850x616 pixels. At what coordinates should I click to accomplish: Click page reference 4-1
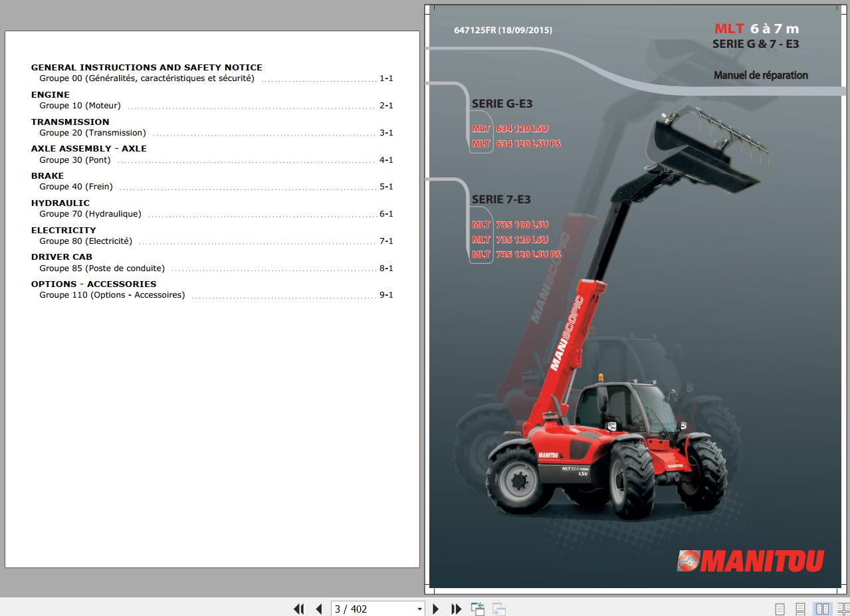386,160
